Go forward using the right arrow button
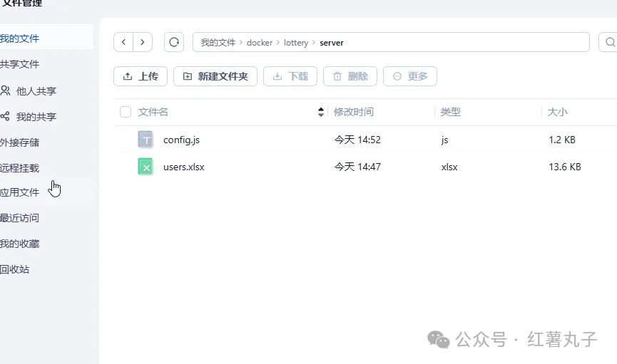This screenshot has height=364, width=617. pyautogui.click(x=143, y=43)
